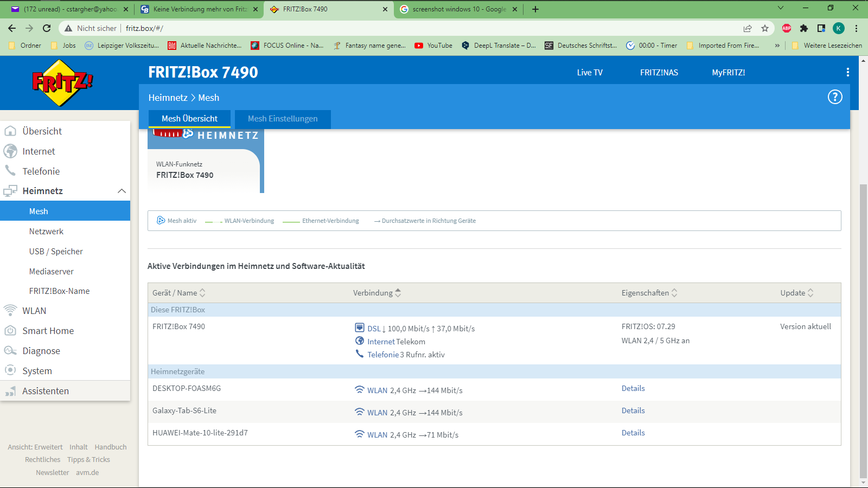Open Live TV in the top menu

(x=590, y=73)
